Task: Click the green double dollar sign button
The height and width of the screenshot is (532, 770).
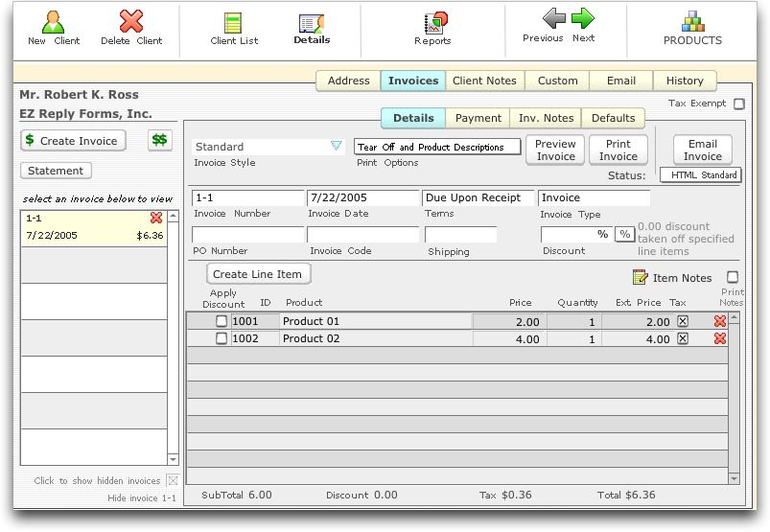Action: click(160, 141)
